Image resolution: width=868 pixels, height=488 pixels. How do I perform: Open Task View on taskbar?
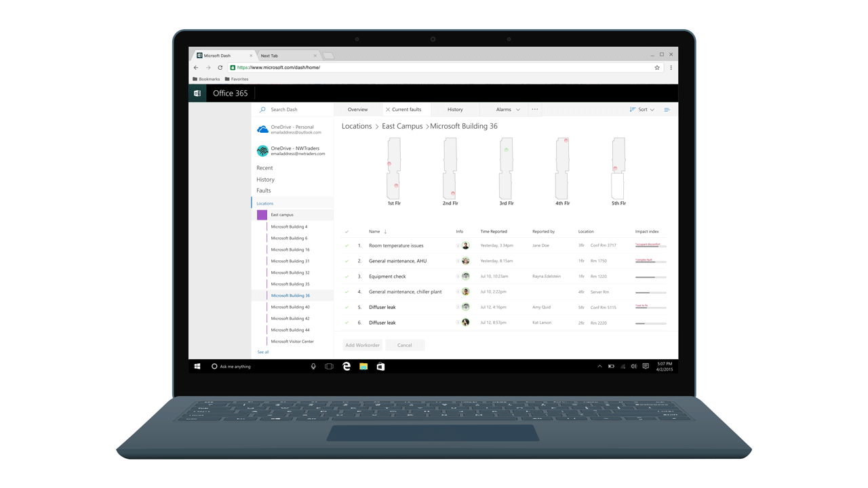click(329, 367)
